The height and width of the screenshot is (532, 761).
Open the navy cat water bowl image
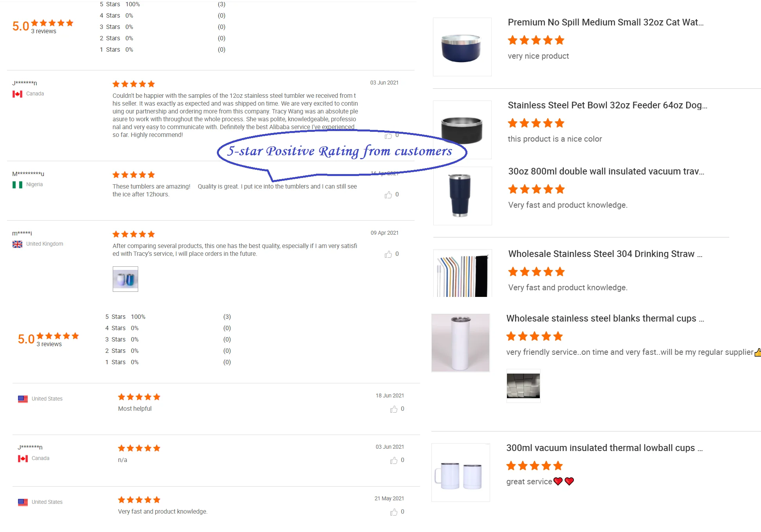462,47
